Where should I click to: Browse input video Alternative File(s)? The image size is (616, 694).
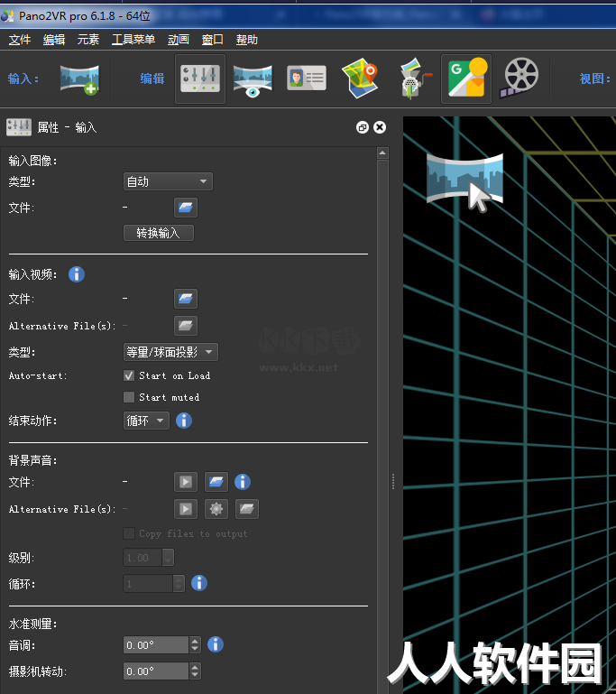(x=186, y=326)
